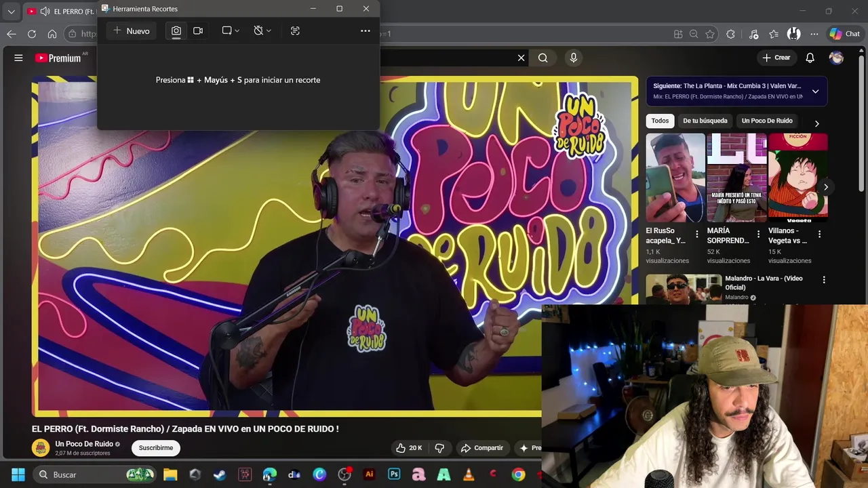Open the Copilot Chat button

coord(845,34)
